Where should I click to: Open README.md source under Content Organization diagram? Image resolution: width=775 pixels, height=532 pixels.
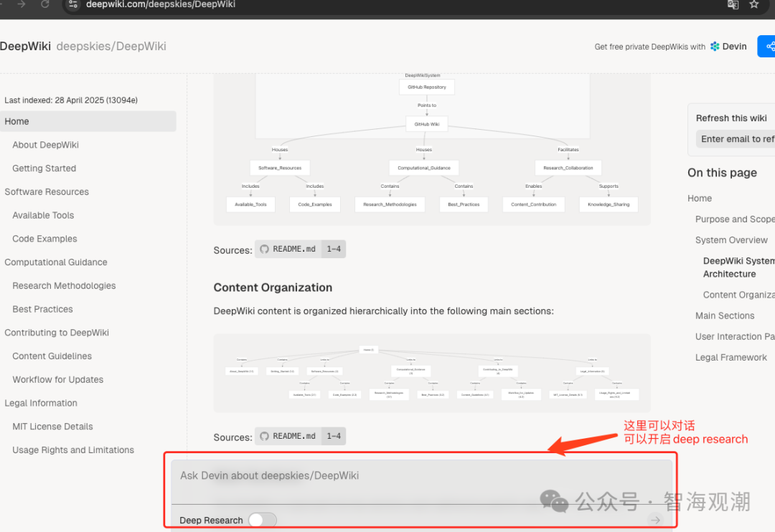click(300, 436)
